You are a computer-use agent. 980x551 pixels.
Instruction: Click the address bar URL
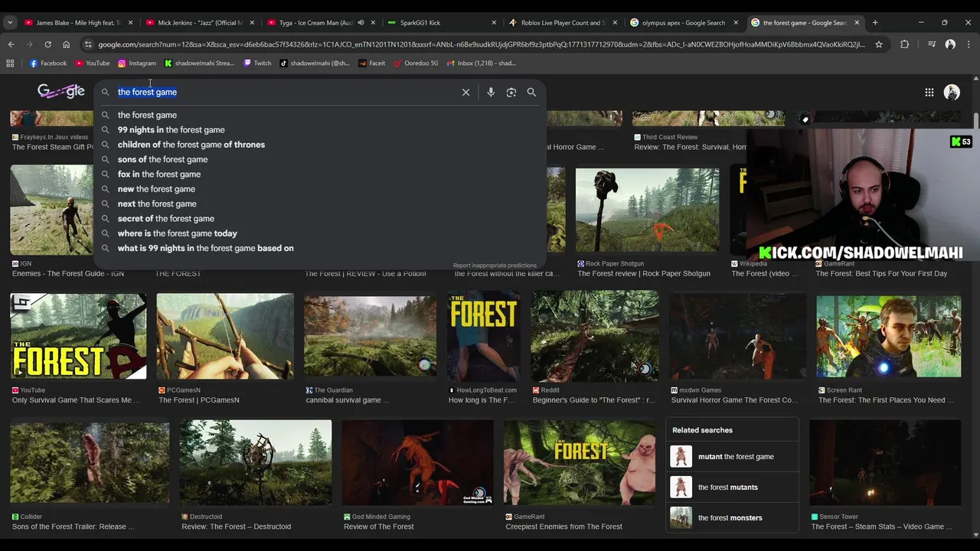(482, 44)
